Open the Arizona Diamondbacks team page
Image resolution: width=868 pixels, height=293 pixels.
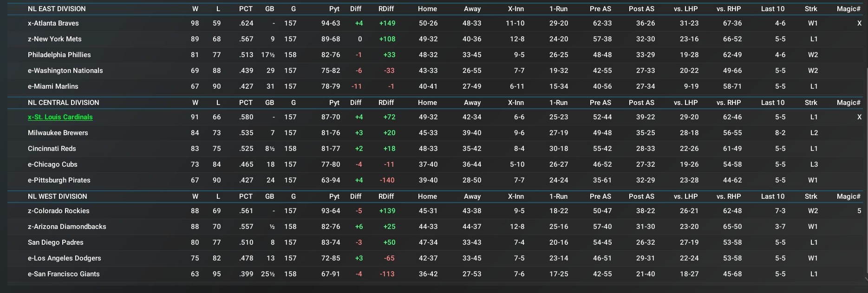coord(67,227)
